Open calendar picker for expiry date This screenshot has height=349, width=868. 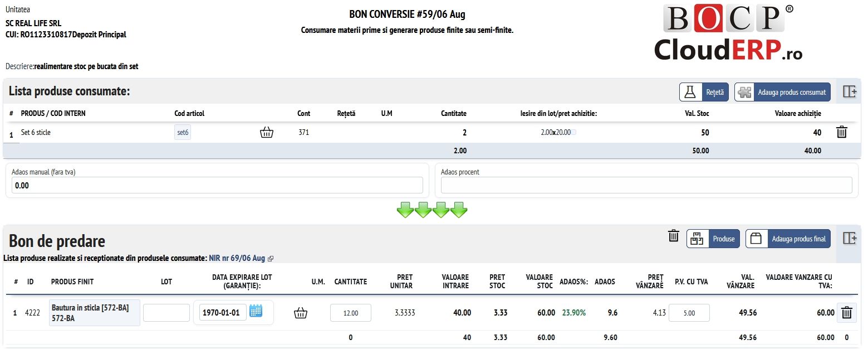[x=256, y=311]
